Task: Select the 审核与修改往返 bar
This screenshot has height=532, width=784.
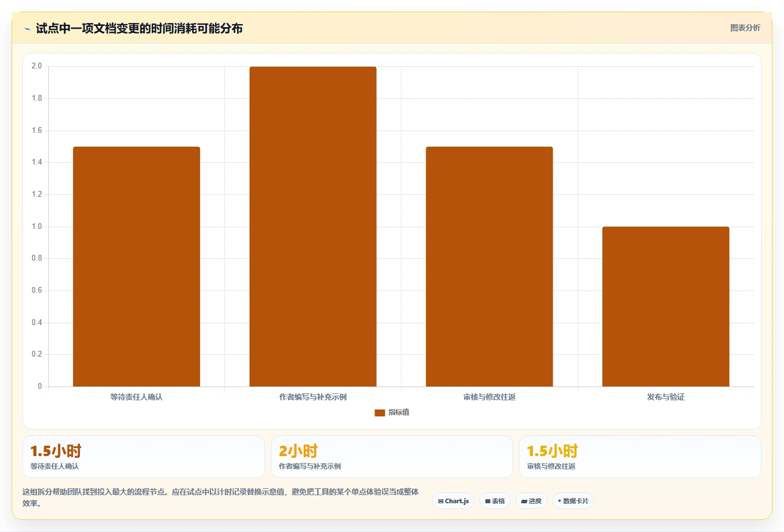Action: (x=489, y=266)
